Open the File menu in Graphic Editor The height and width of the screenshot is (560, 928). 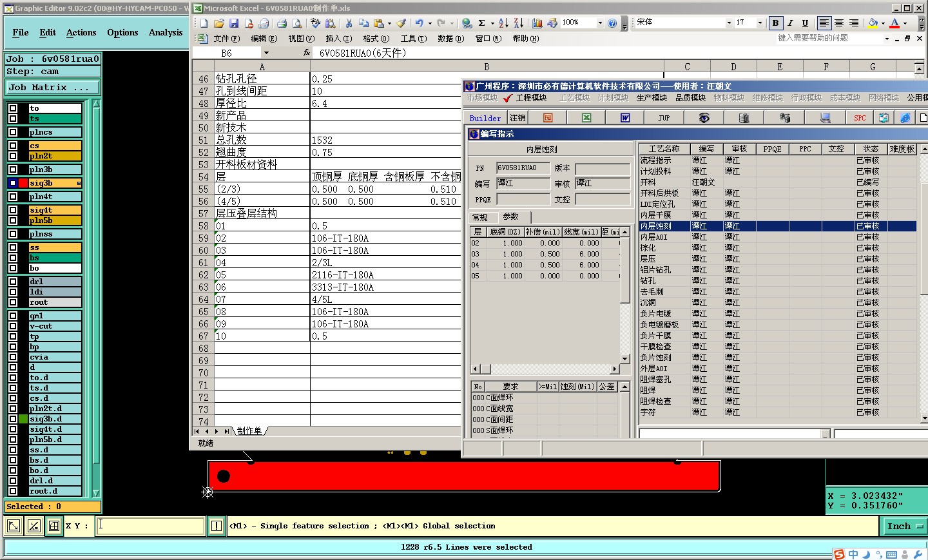pos(21,32)
